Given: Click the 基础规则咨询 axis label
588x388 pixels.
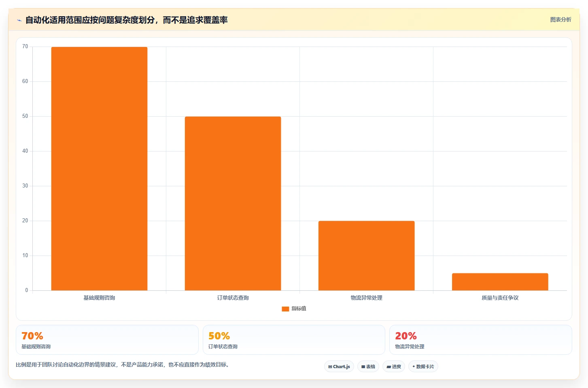Looking at the screenshot, I should point(99,298).
